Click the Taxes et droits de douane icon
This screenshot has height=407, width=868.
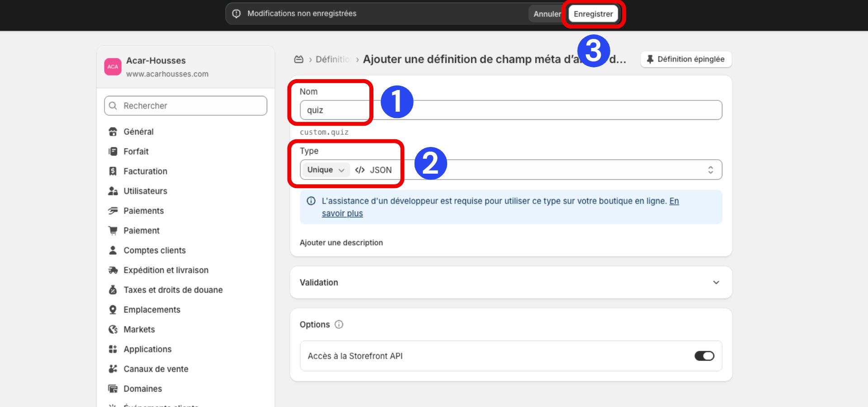(113, 290)
